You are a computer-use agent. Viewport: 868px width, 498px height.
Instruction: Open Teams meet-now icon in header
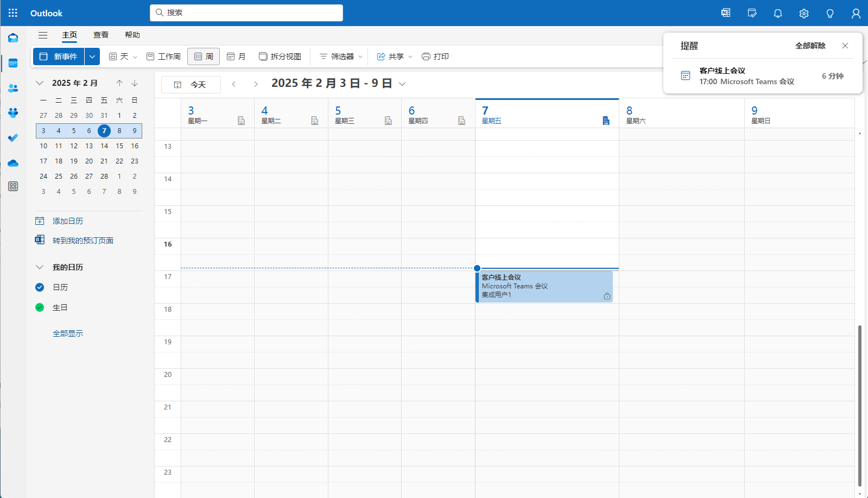[726, 13]
